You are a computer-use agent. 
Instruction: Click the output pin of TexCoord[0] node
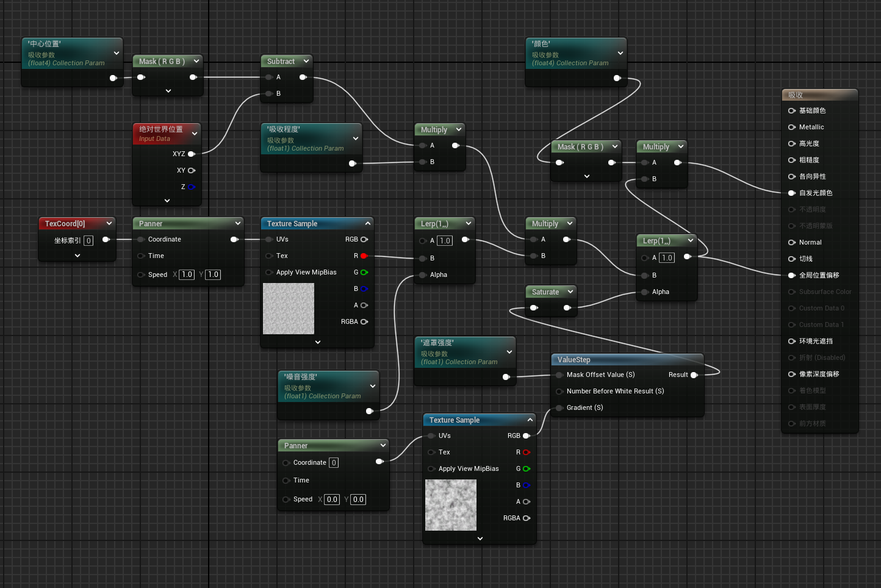point(106,240)
